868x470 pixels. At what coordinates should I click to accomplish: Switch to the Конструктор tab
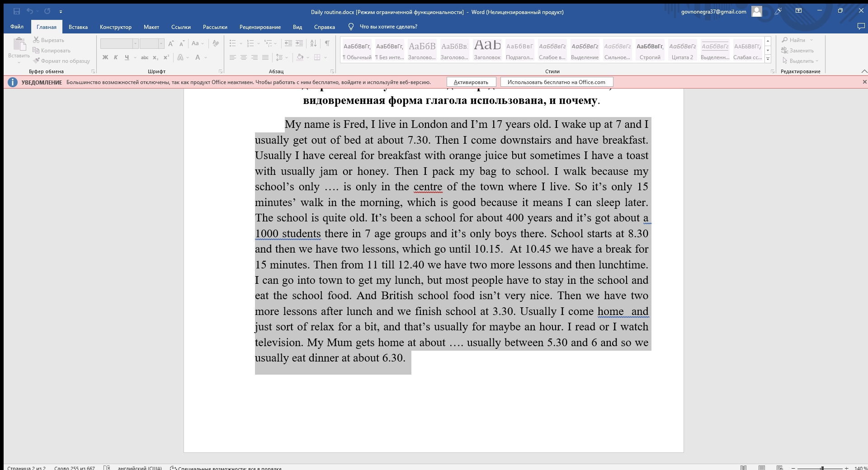(x=116, y=27)
